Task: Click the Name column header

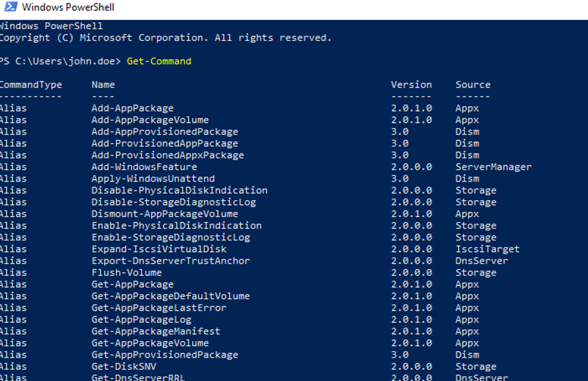Action: pos(103,85)
